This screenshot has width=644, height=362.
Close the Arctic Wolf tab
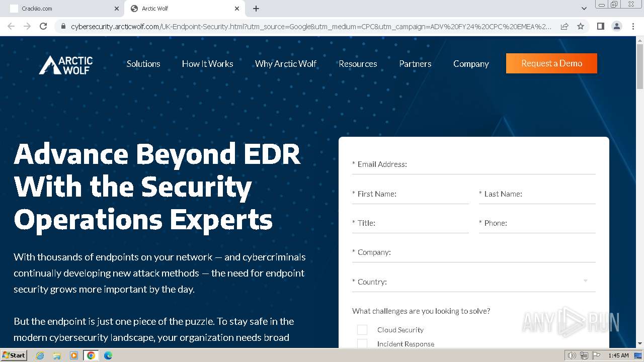click(x=237, y=9)
